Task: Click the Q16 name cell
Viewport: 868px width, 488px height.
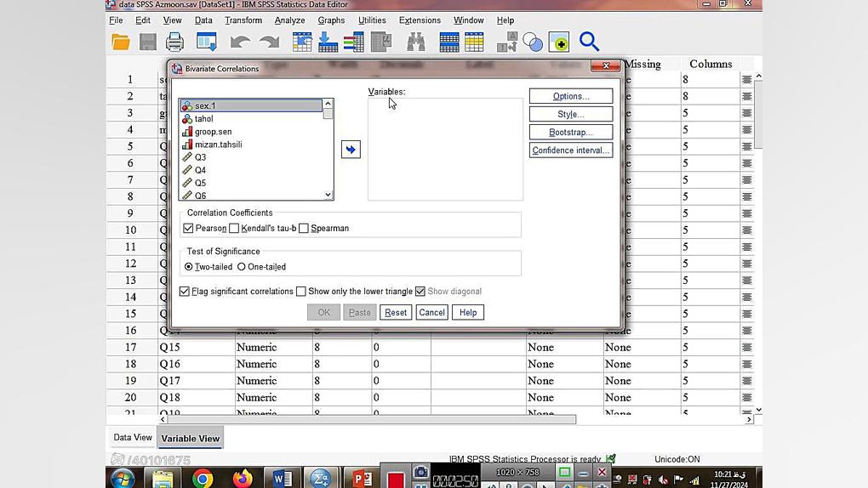Action: pos(197,364)
